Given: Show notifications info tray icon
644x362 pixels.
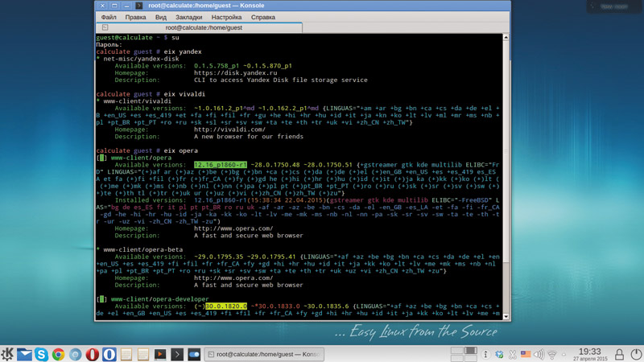Looking at the screenshot, I should pos(485,354).
